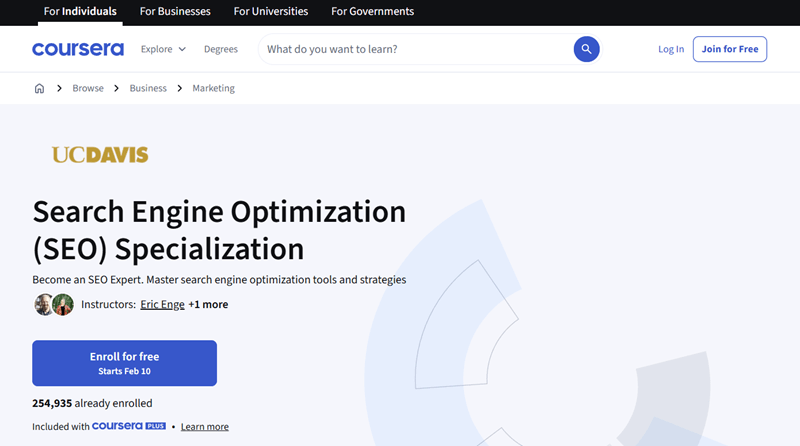Click the 'Become an SEO Expert' subtitle text

(x=219, y=280)
